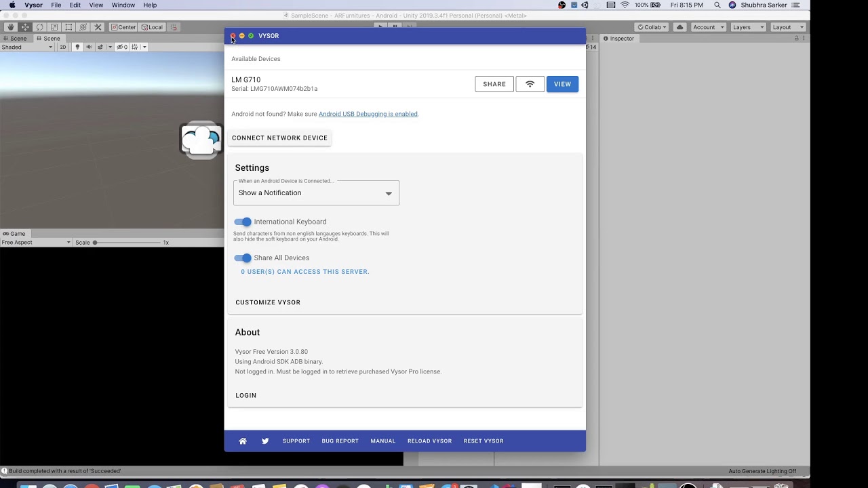
Task: Open the Game tab
Action: (14, 234)
